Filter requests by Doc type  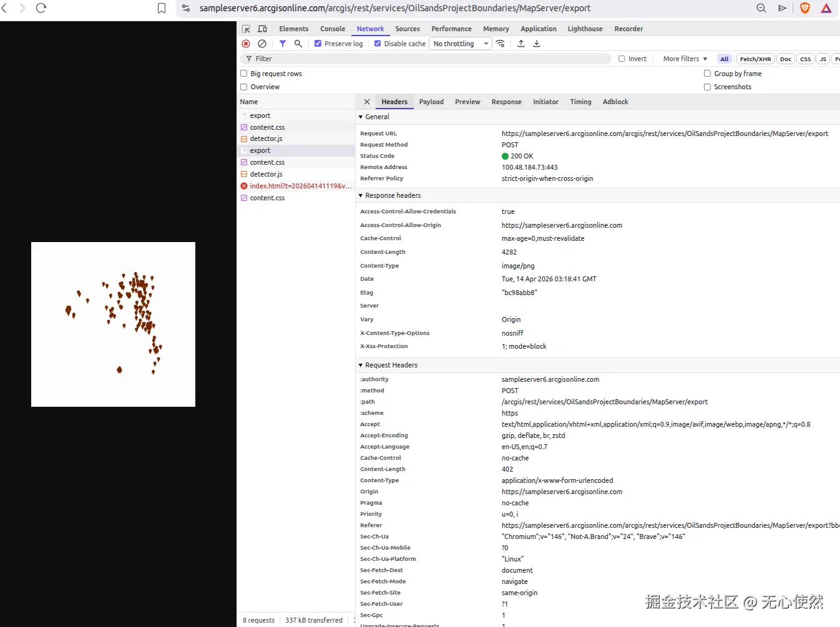(786, 59)
